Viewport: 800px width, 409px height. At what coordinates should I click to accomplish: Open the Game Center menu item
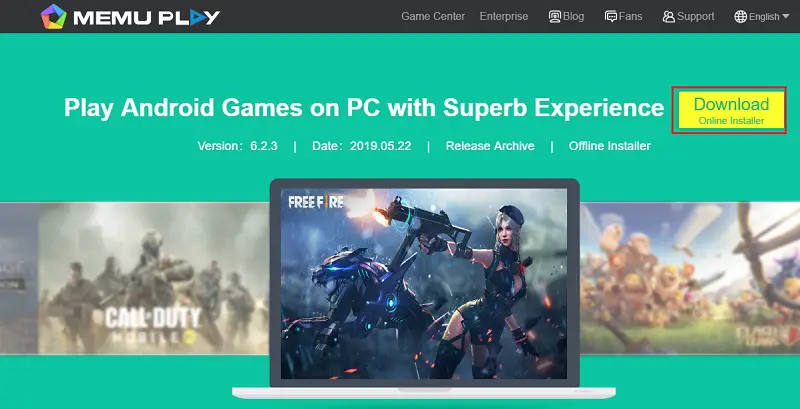433,16
